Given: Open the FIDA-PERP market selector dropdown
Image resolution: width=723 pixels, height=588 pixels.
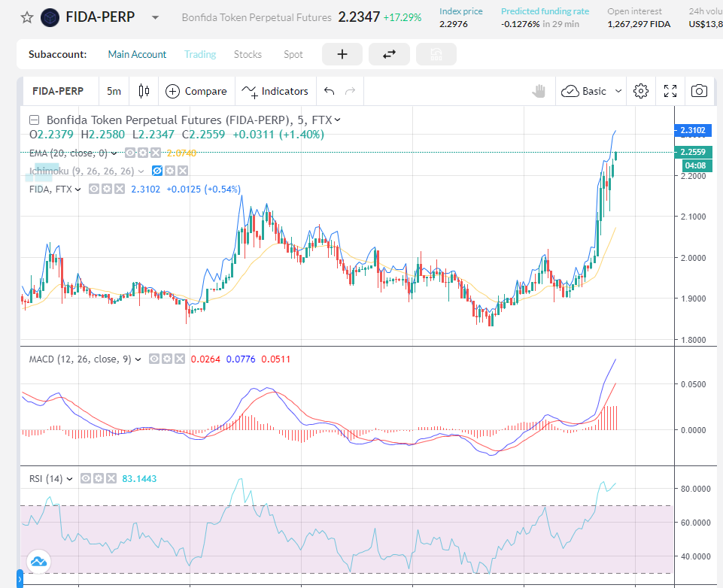Looking at the screenshot, I should [156, 17].
